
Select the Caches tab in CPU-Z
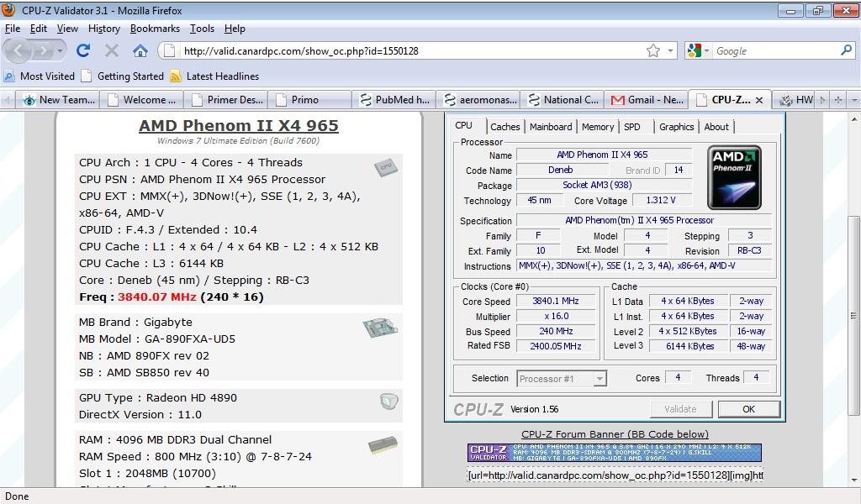tap(505, 127)
